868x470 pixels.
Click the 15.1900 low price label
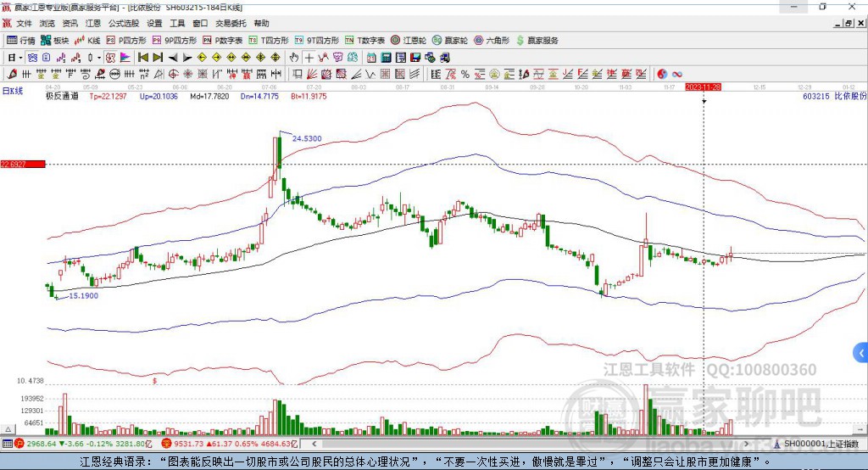coord(84,296)
